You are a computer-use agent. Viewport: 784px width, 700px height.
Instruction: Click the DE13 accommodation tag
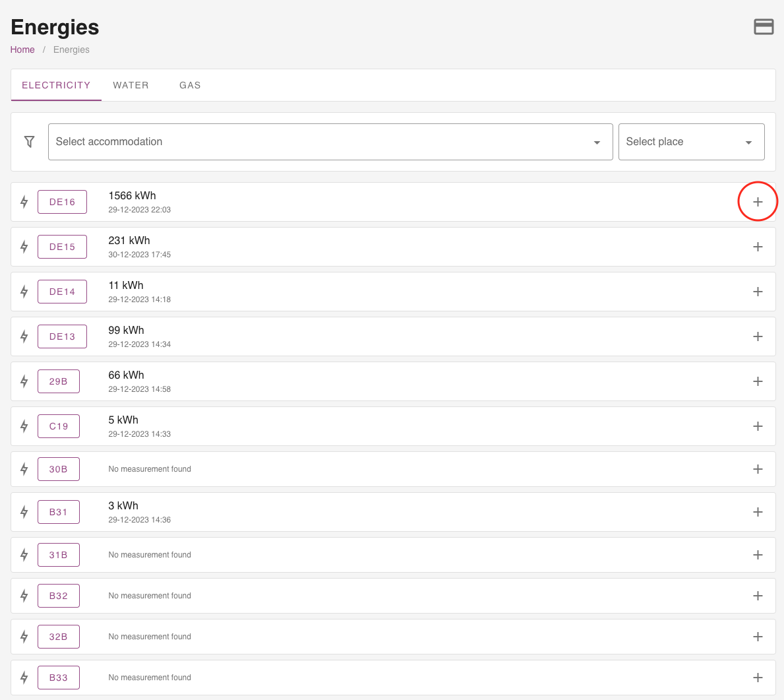[x=62, y=336]
